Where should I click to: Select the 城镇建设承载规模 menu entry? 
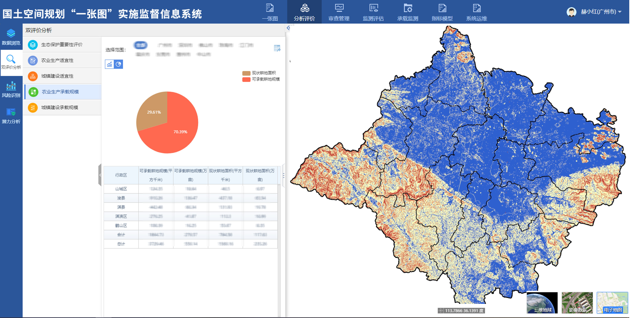point(62,108)
